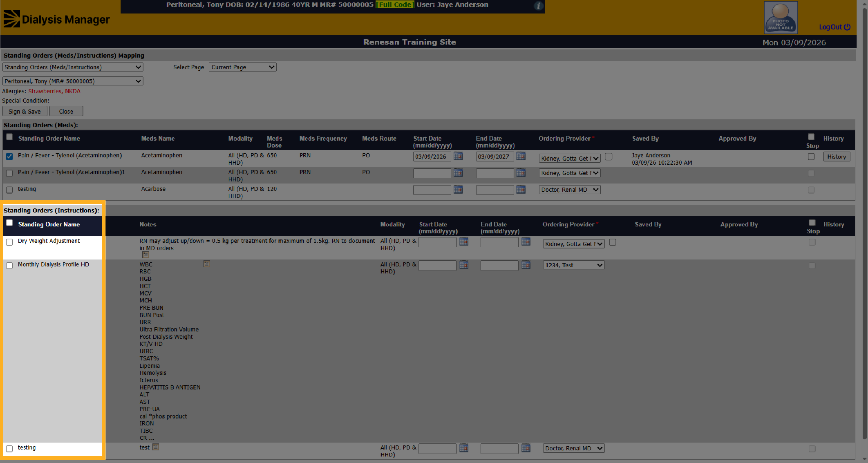Image resolution: width=868 pixels, height=463 pixels.
Task: Open notes icon beside WBC lab list
Action: 207,264
